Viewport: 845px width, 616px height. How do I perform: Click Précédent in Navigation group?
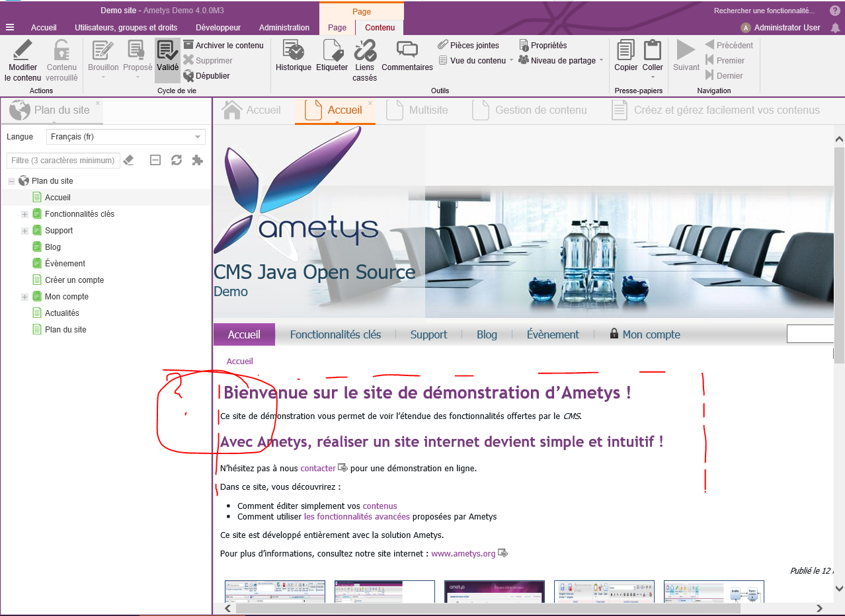[x=729, y=45]
